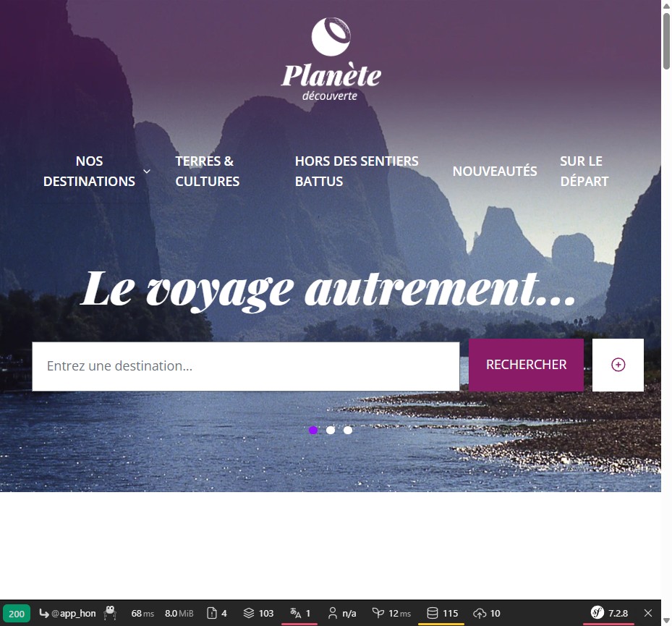The height and width of the screenshot is (626, 672).
Task: Select the first carousel indicator dot
Action: 313,430
